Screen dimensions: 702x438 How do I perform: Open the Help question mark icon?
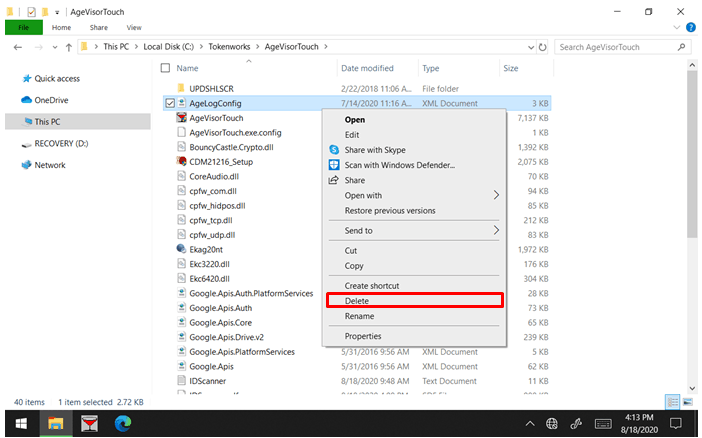[x=691, y=27]
